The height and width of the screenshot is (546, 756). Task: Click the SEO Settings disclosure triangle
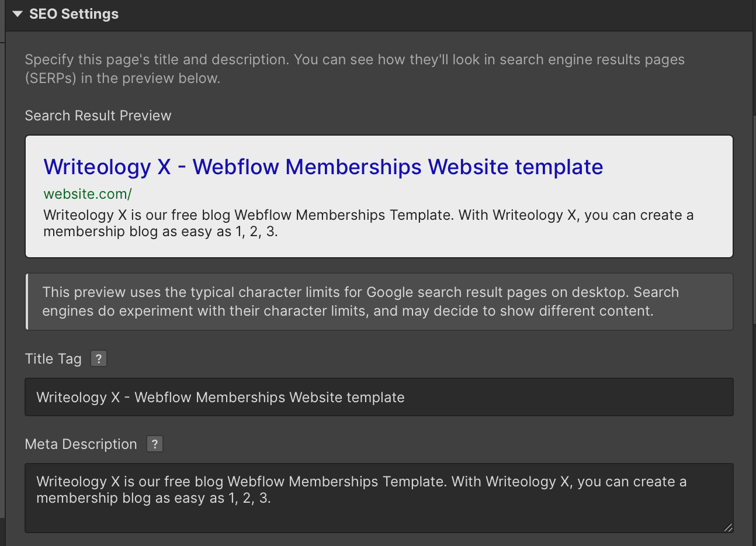[16, 15]
